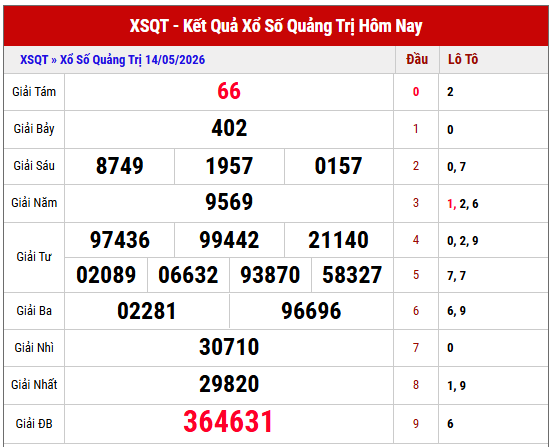The image size is (555, 447).
Task: Select Giải Nhất number 29820
Action: (x=229, y=384)
